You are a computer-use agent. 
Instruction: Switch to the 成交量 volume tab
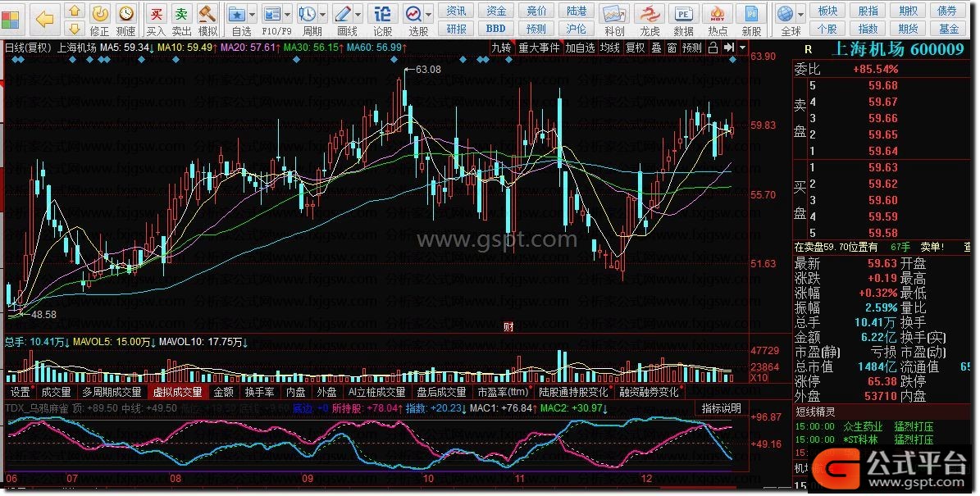tap(57, 392)
